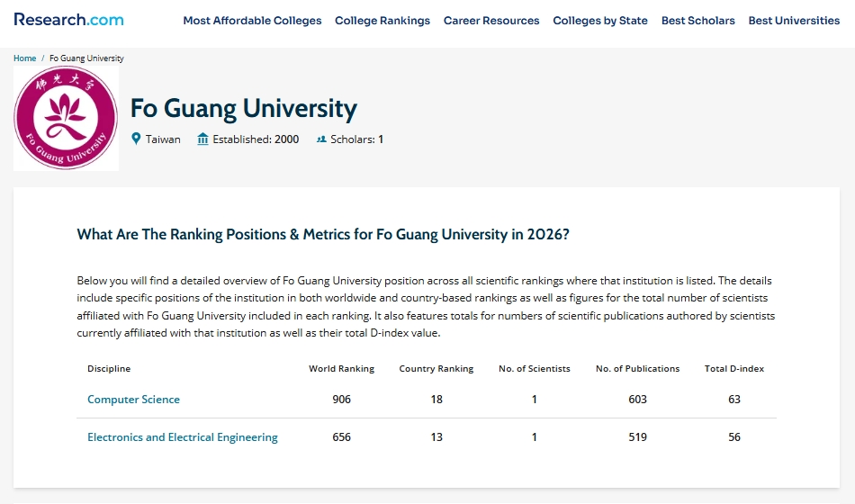The image size is (855, 504).
Task: Click publications value 519
Action: coord(638,436)
